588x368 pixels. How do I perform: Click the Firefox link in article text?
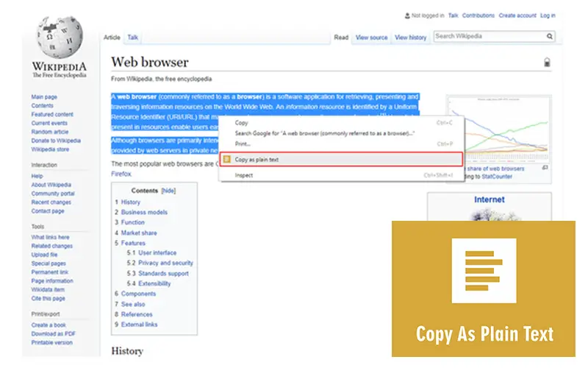tap(121, 174)
